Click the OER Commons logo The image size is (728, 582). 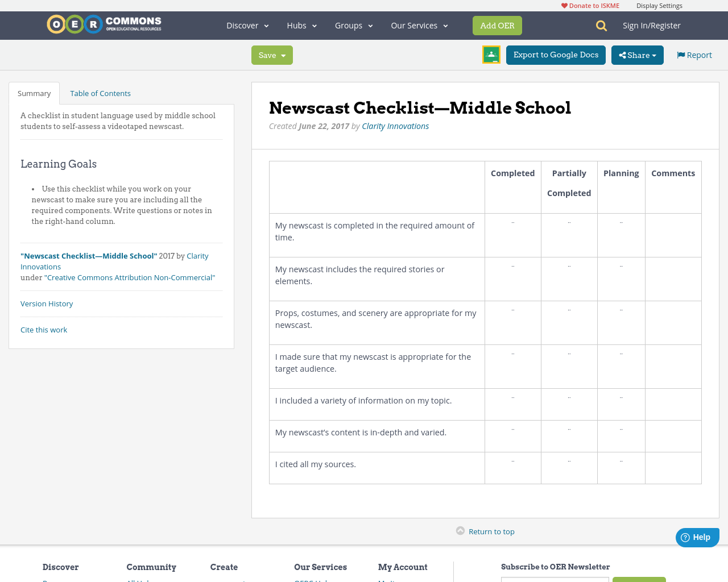(104, 24)
